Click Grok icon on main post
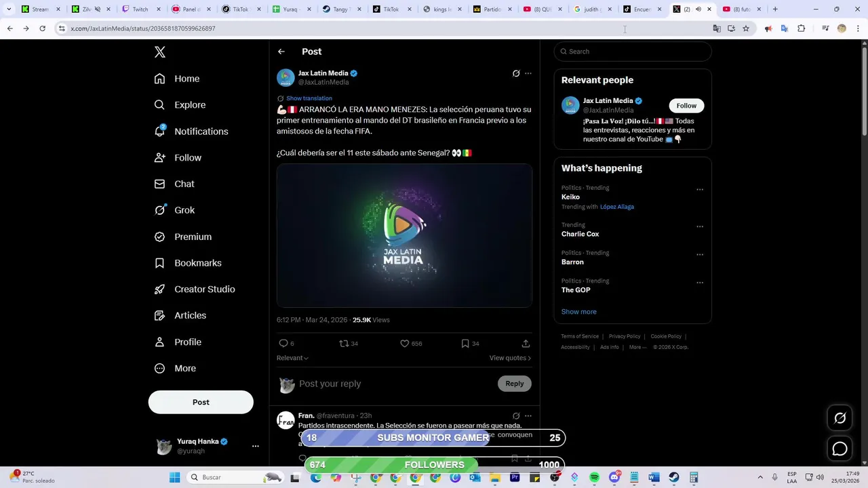The image size is (868, 488). pyautogui.click(x=516, y=73)
